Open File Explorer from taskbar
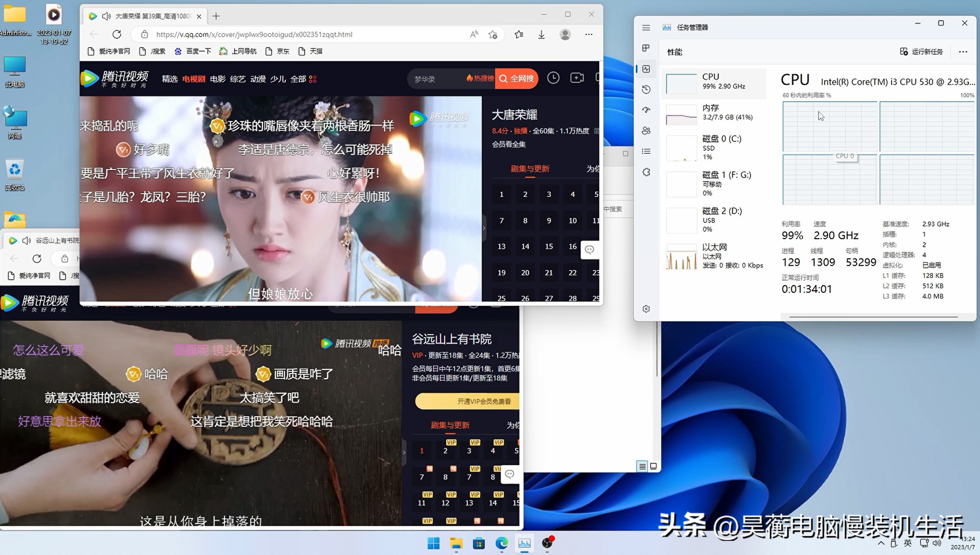 point(456,543)
